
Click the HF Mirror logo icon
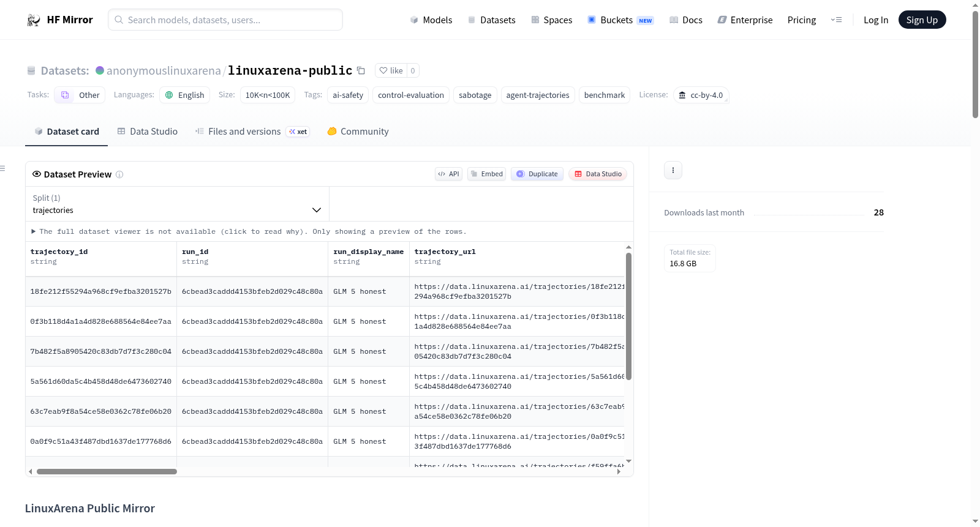(x=34, y=20)
